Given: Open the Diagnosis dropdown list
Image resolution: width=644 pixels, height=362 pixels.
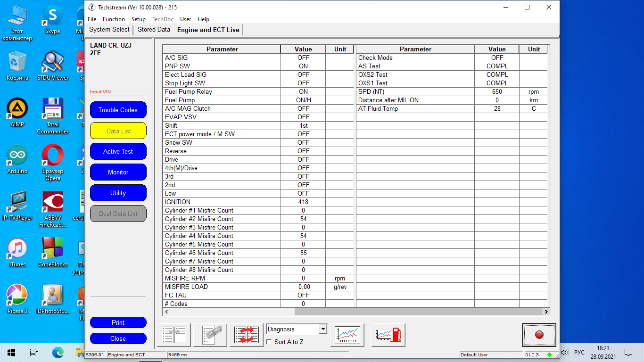Looking at the screenshot, I should pos(297,329).
